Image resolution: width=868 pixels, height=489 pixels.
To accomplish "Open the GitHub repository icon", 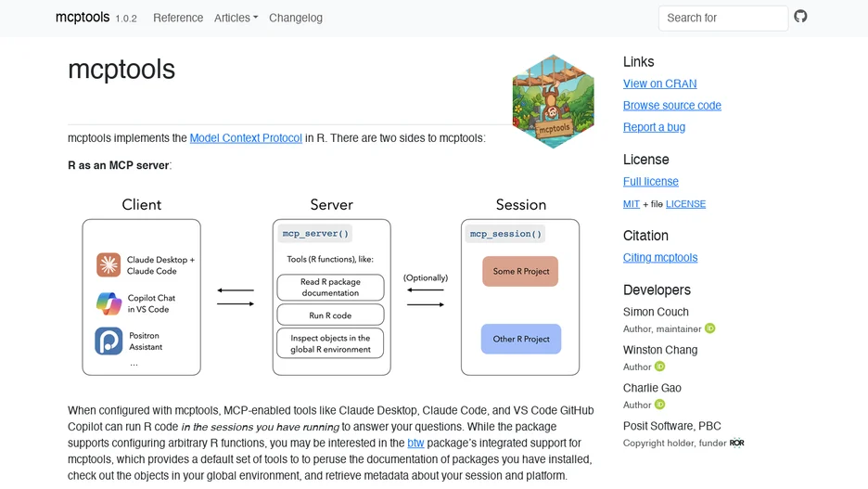I will tap(800, 17).
